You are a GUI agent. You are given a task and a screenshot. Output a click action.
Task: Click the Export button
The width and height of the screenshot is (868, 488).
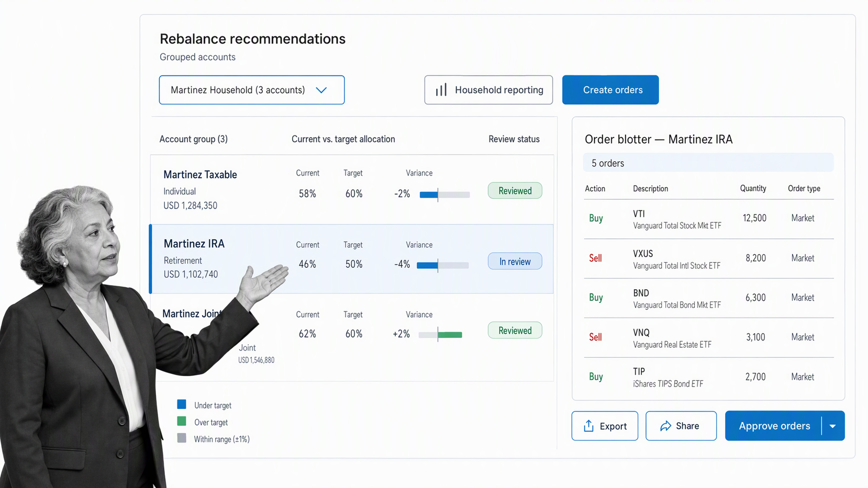[x=605, y=426]
